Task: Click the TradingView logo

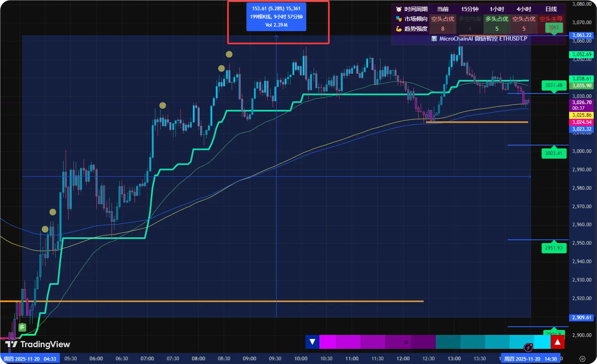Action: point(38,344)
